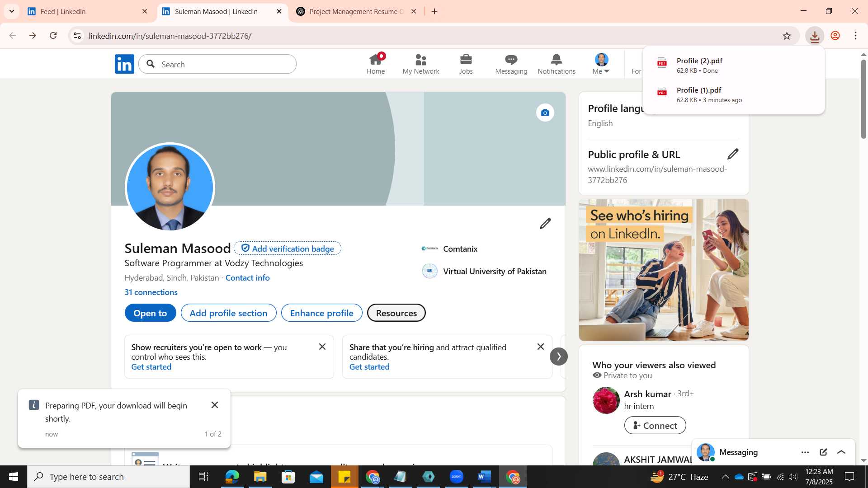Open Messaging overlay options ellipsis
The height and width of the screenshot is (488, 868).
(x=805, y=452)
